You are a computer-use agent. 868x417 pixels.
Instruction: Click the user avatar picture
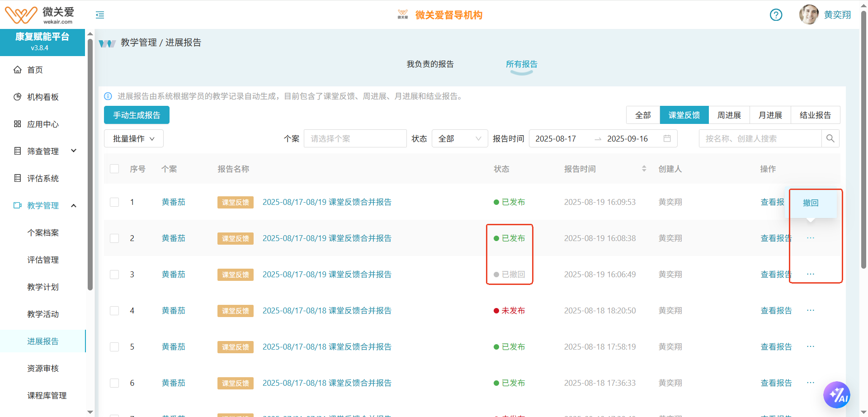click(809, 14)
